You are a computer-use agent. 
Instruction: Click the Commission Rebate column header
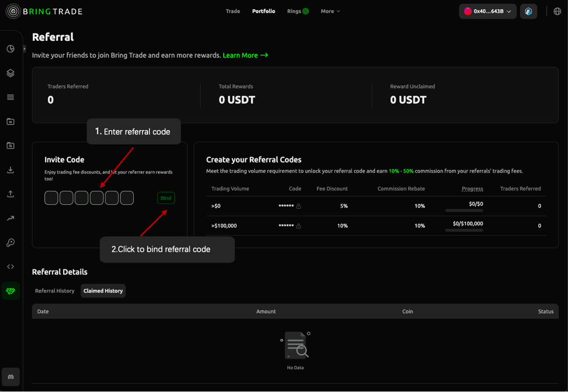pos(401,189)
